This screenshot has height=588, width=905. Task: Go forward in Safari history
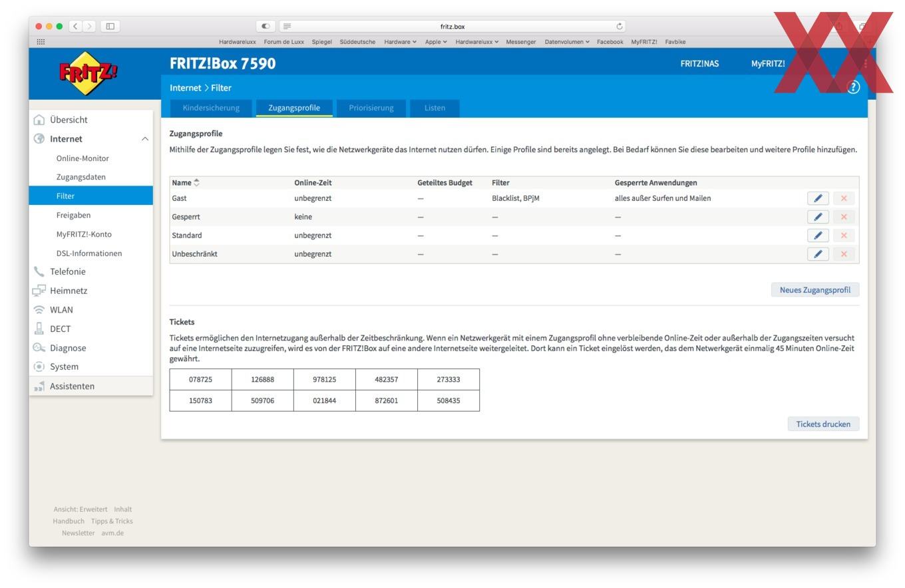(x=89, y=27)
